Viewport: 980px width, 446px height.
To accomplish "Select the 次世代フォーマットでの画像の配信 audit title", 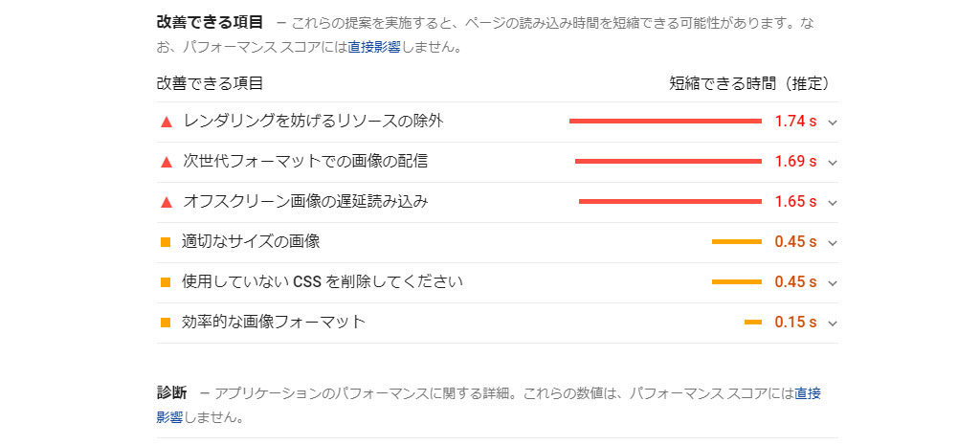I will 305,162.
